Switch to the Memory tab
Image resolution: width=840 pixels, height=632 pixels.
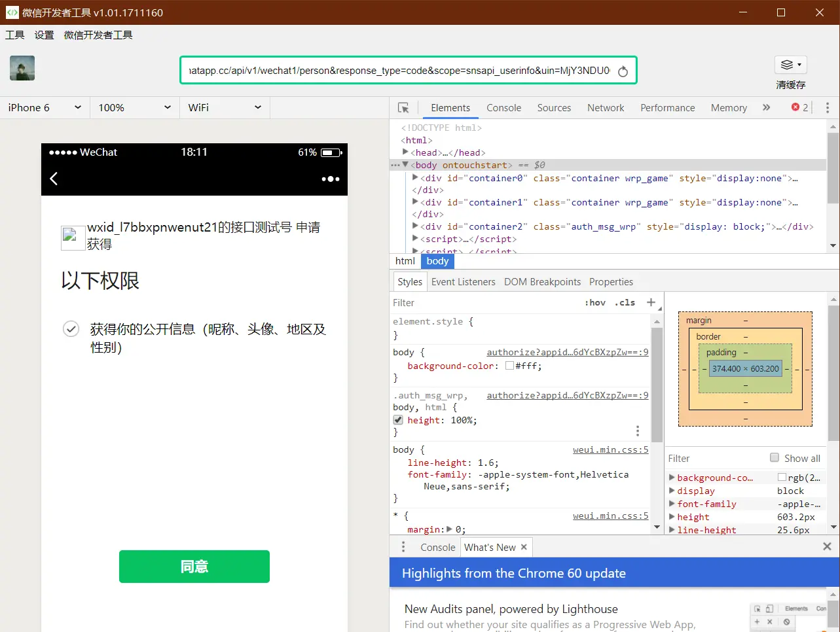pos(729,108)
